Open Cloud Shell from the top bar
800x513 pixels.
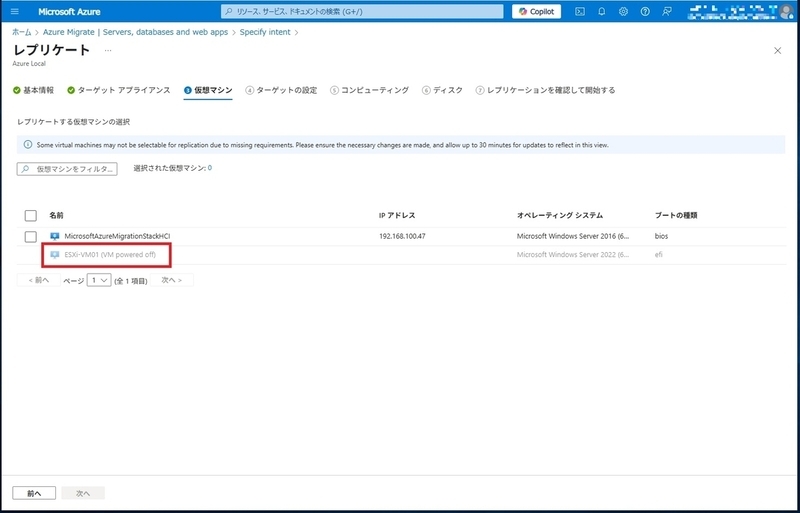pyautogui.click(x=580, y=11)
